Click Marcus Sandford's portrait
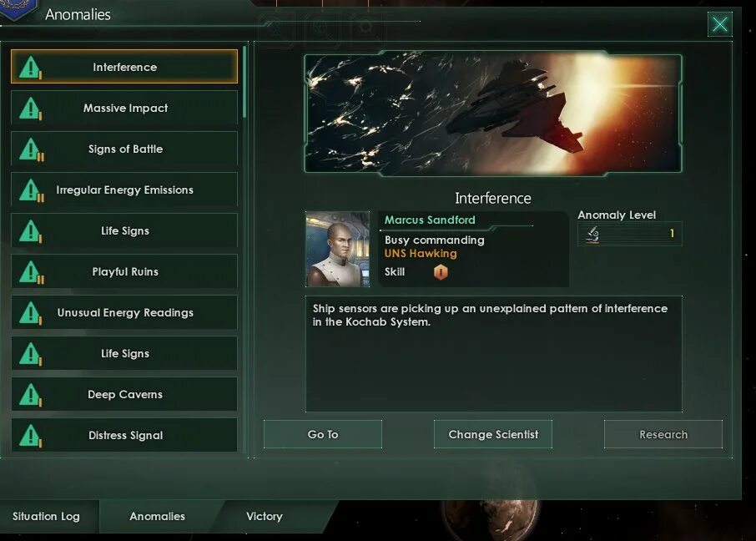 point(337,249)
